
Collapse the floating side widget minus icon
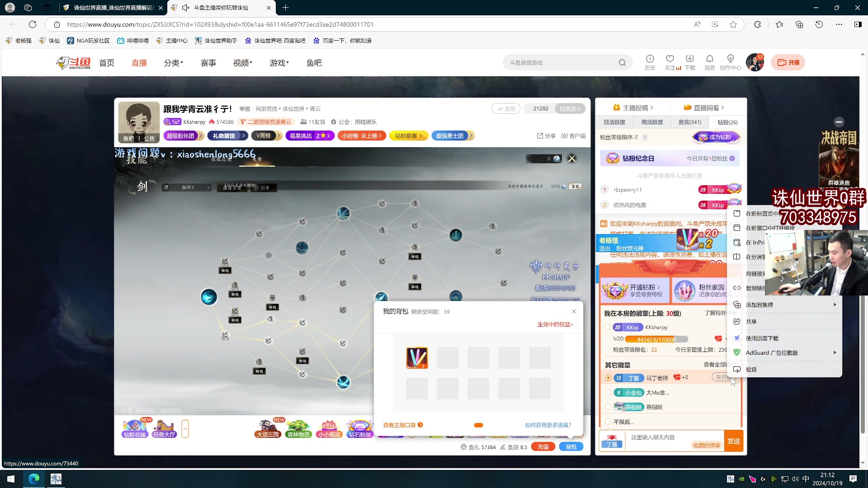point(839,122)
